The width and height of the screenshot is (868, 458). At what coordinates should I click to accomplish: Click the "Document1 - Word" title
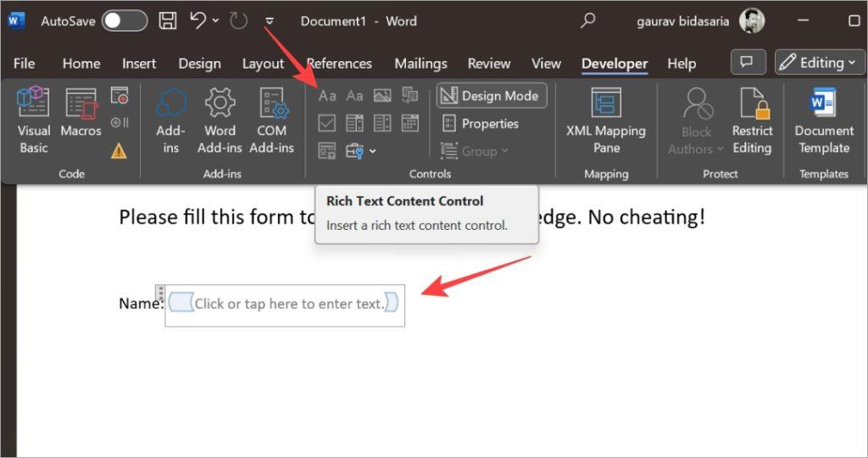(359, 21)
